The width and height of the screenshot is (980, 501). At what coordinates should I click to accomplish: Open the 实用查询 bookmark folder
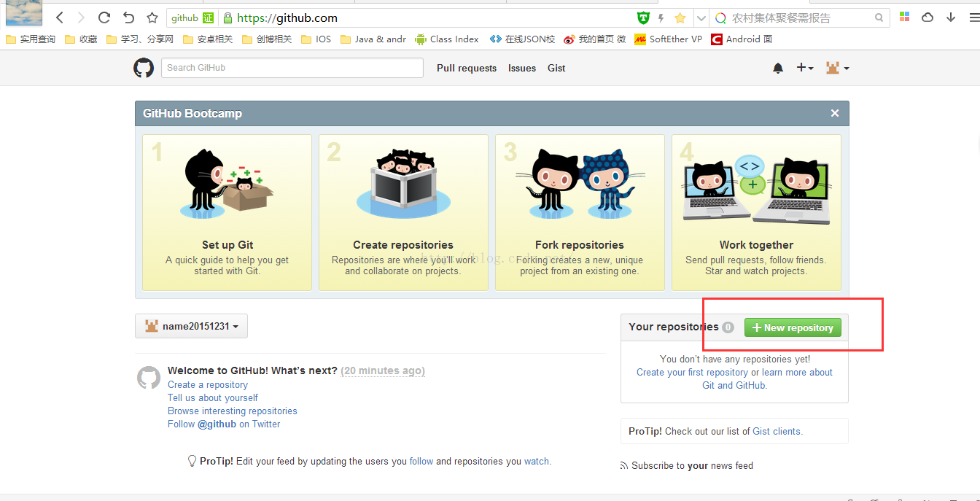tap(31, 39)
